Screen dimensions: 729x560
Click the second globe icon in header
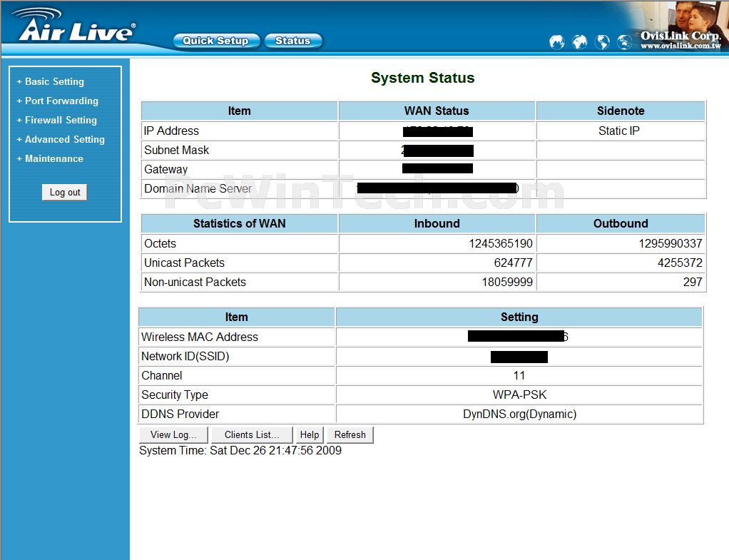pos(579,42)
